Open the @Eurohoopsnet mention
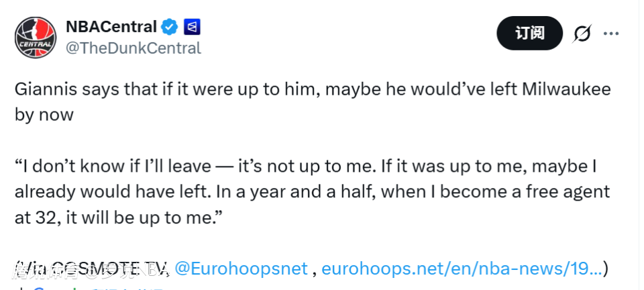Image resolution: width=644 pixels, height=290 pixels. [x=240, y=269]
